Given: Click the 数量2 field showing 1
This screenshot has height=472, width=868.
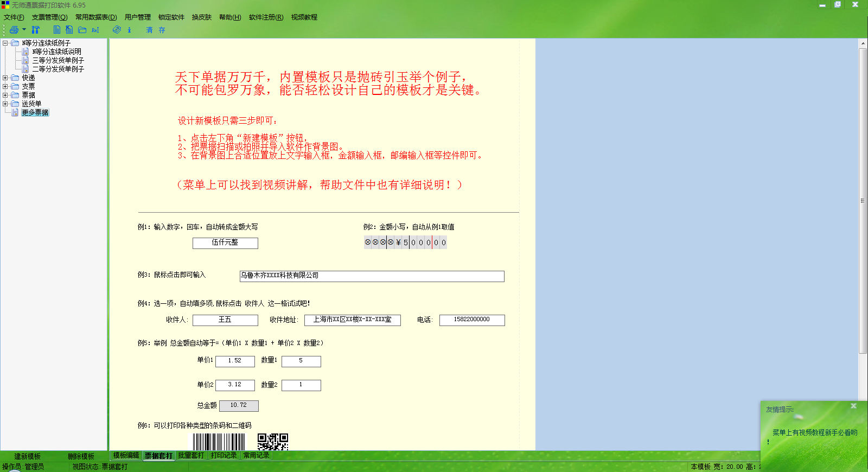Looking at the screenshot, I should pyautogui.click(x=301, y=385).
